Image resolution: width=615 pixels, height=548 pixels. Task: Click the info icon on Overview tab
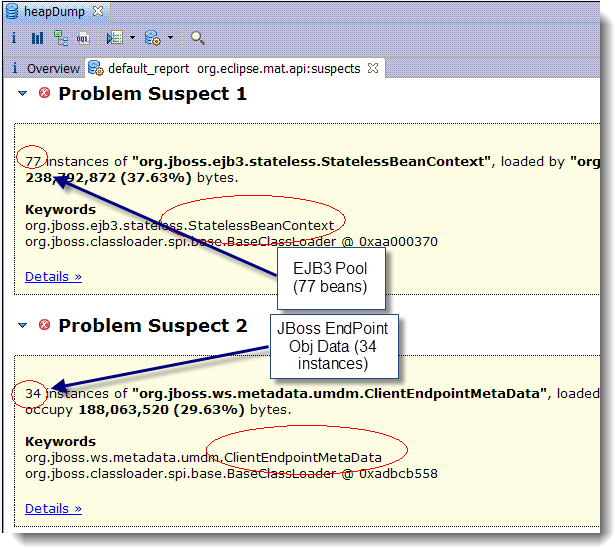(15, 68)
